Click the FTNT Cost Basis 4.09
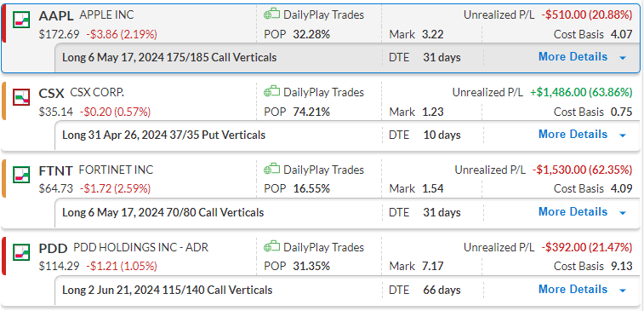644x311 pixels. [621, 189]
